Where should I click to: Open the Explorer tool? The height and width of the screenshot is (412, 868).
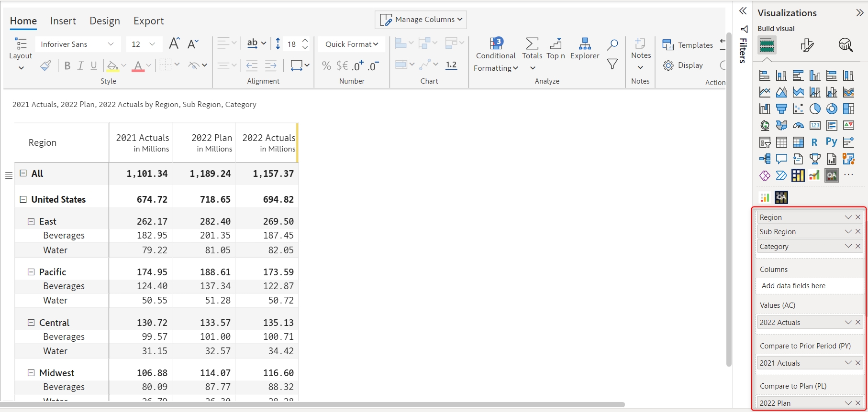[x=585, y=44]
